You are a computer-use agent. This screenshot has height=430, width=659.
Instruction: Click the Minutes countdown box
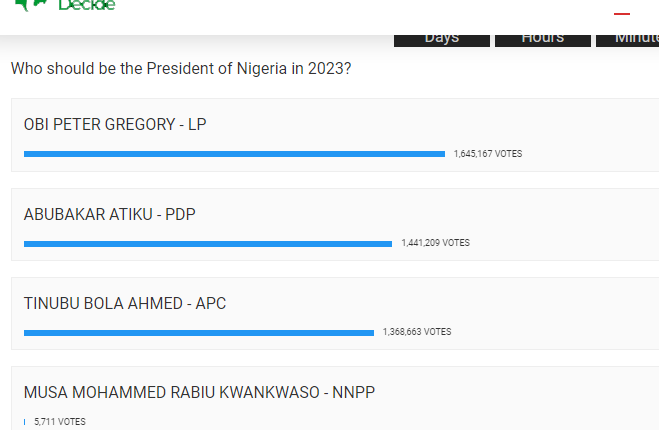point(627,40)
